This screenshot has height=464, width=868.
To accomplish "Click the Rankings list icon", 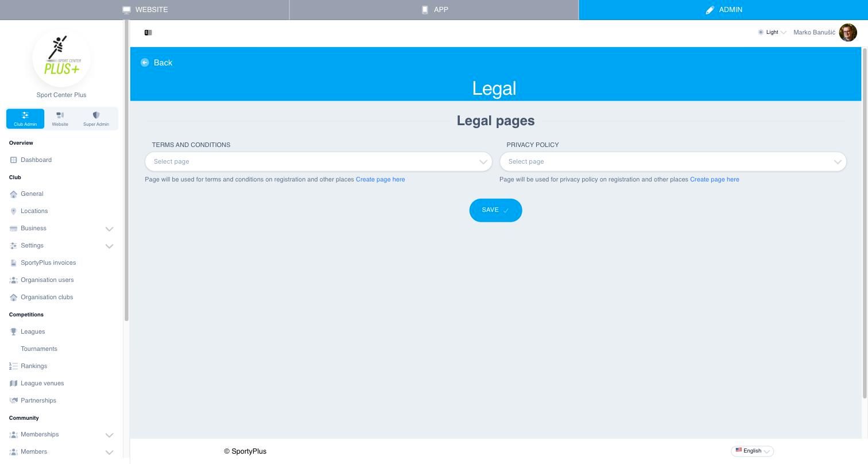I will pyautogui.click(x=14, y=366).
